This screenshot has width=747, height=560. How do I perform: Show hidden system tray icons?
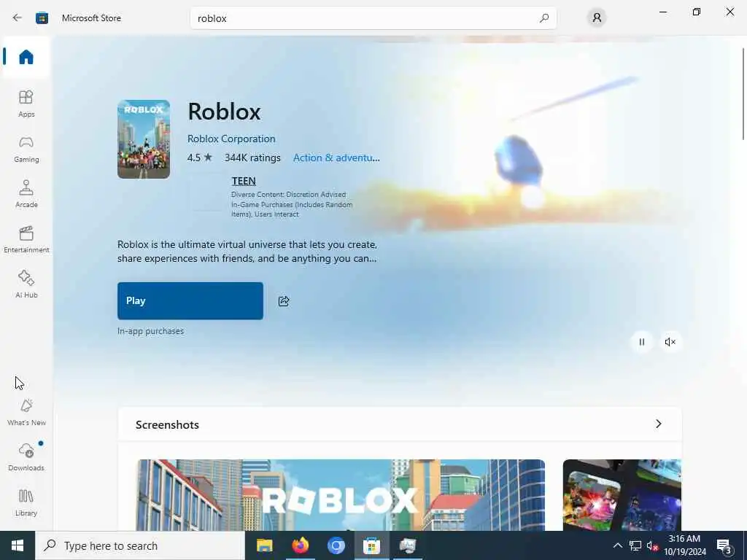coord(617,545)
